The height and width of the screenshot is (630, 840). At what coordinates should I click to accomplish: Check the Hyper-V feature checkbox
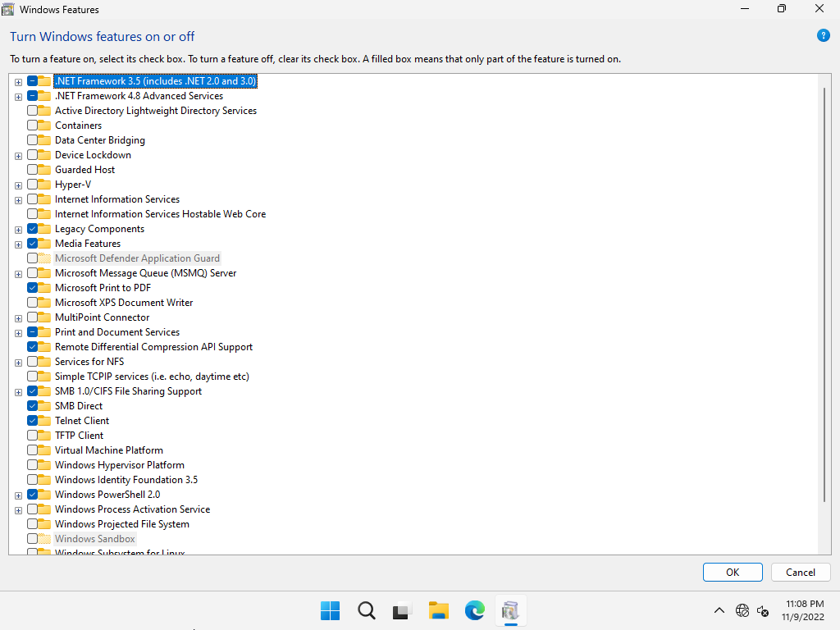(33, 185)
